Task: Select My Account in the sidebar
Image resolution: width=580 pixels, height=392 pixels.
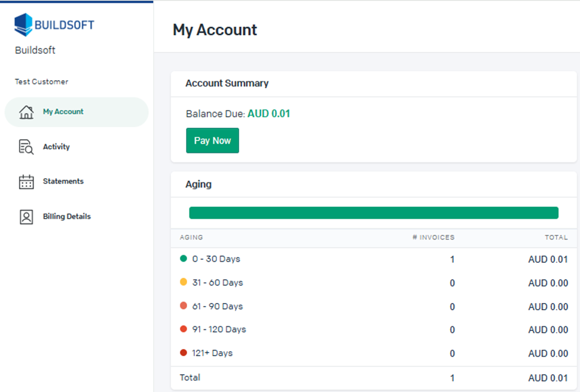Action: pyautogui.click(x=63, y=112)
